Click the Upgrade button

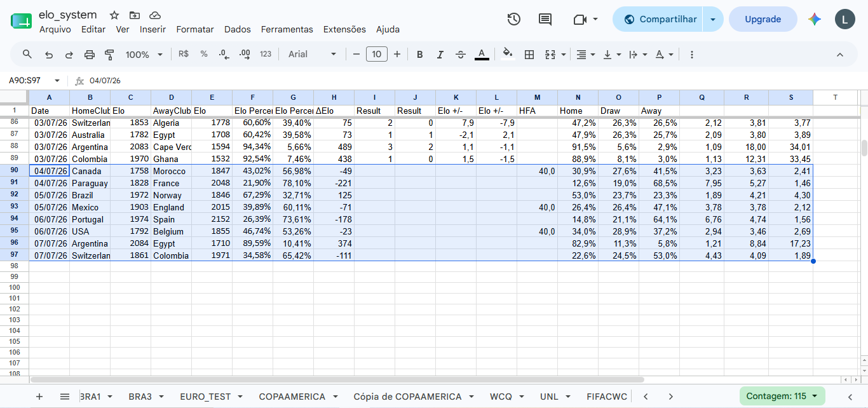(x=763, y=19)
